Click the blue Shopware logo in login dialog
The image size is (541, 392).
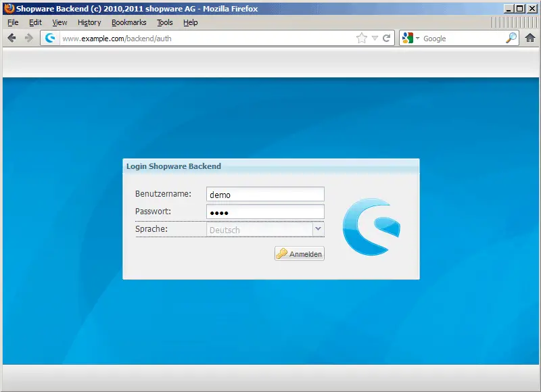(371, 227)
